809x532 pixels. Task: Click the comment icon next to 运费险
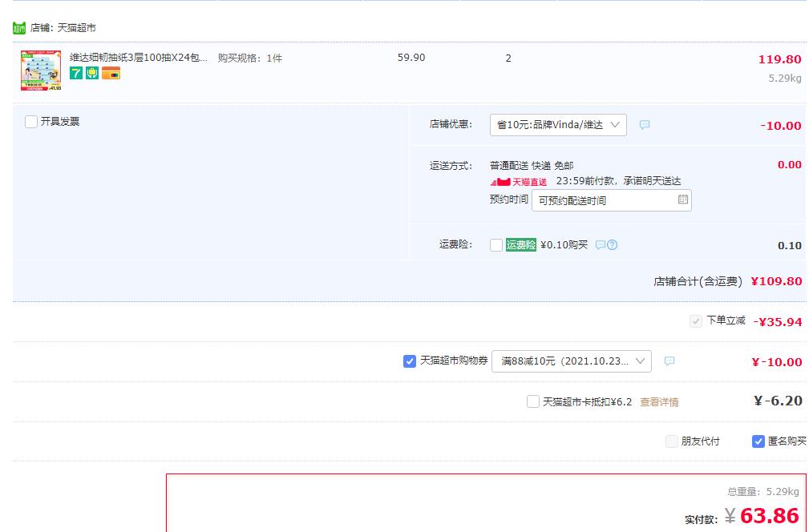(600, 245)
